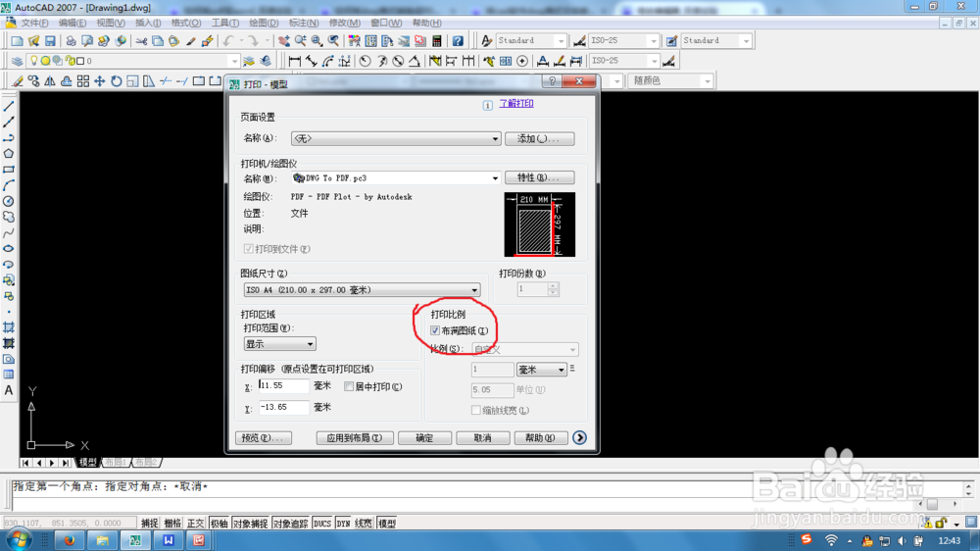Image resolution: width=980 pixels, height=551 pixels.
Task: Select the Array tool icon
Action: coord(82,81)
